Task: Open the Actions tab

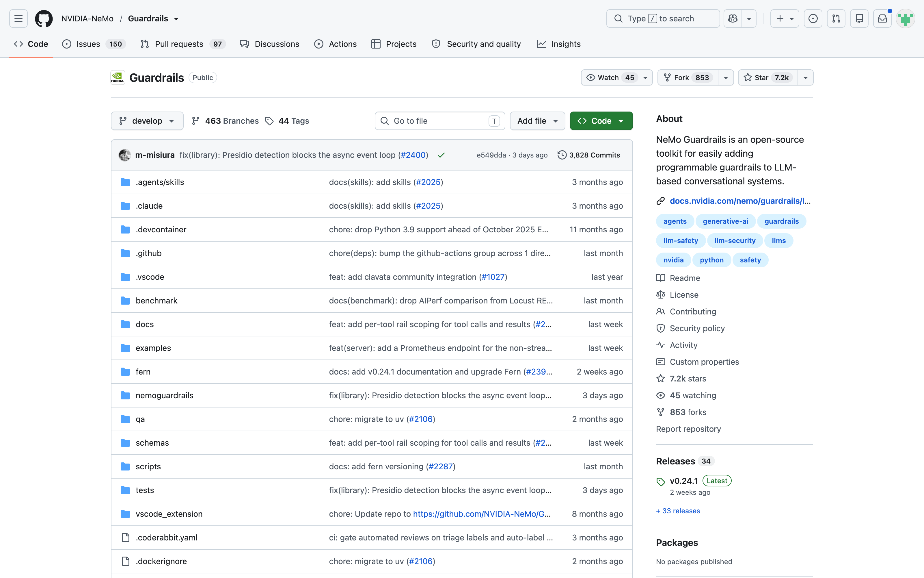Action: 335,44
